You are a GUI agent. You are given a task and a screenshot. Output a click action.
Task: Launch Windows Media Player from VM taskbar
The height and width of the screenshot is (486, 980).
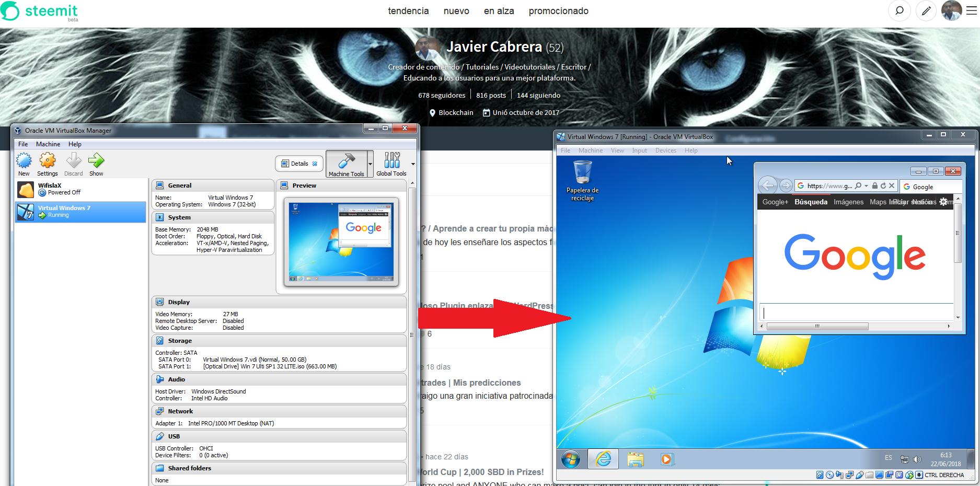click(666, 459)
